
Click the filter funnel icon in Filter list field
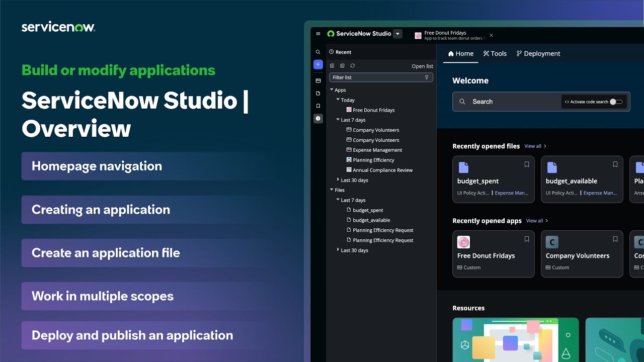[427, 77]
